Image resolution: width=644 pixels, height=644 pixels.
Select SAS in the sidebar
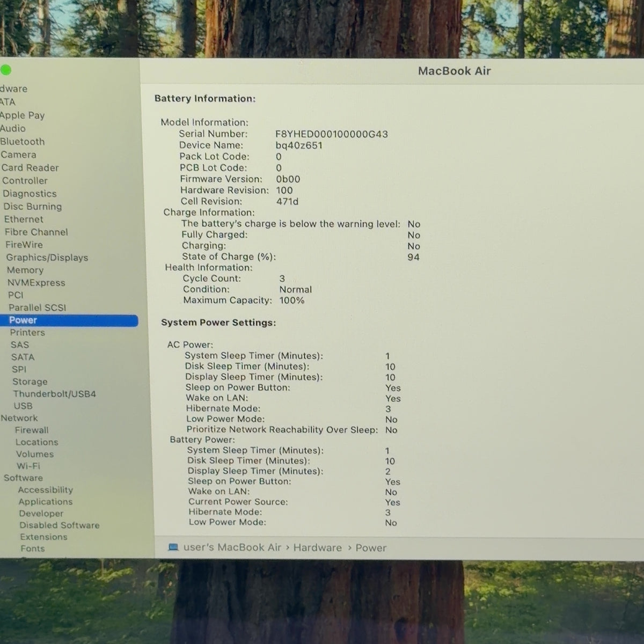[20, 345]
